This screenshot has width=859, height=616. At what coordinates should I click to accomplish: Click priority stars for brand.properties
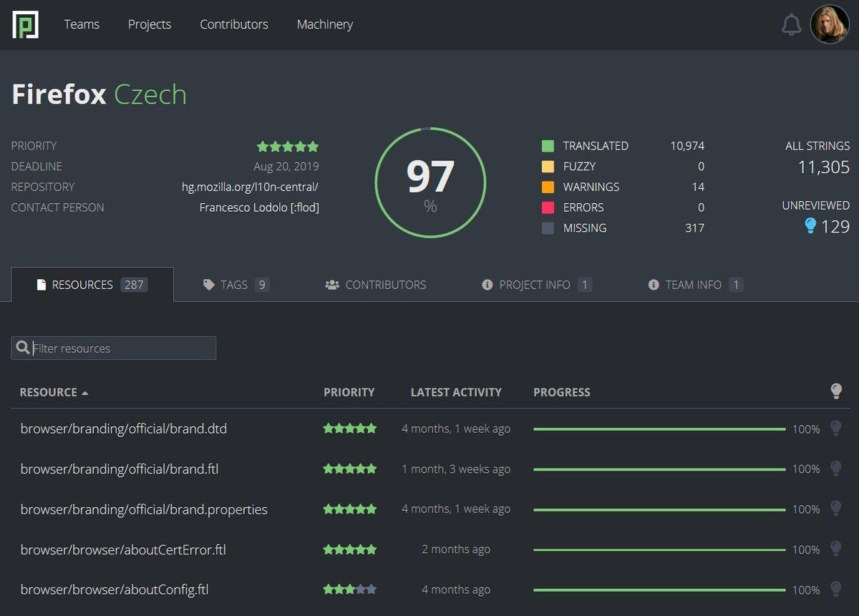pos(349,509)
